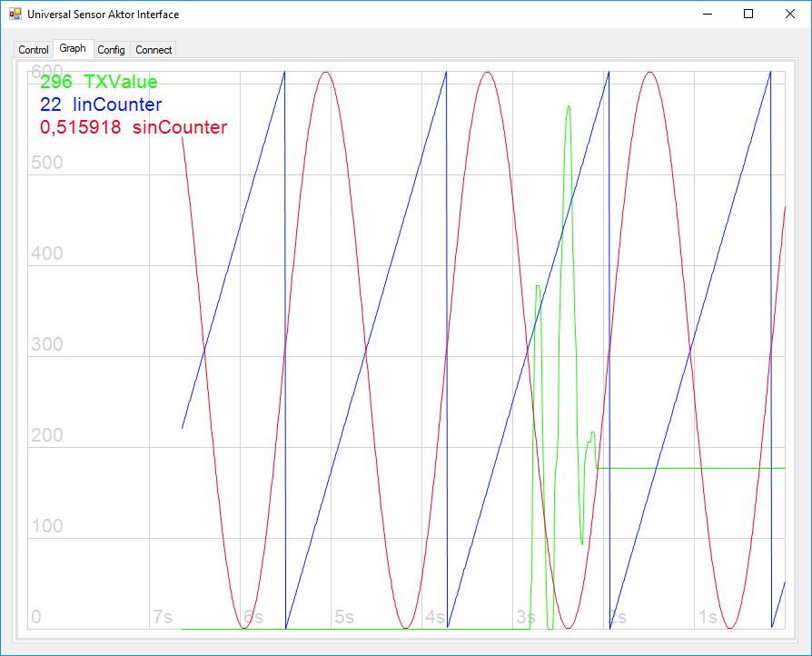Go to the Connect tab
812x656 pixels.
pos(153,50)
